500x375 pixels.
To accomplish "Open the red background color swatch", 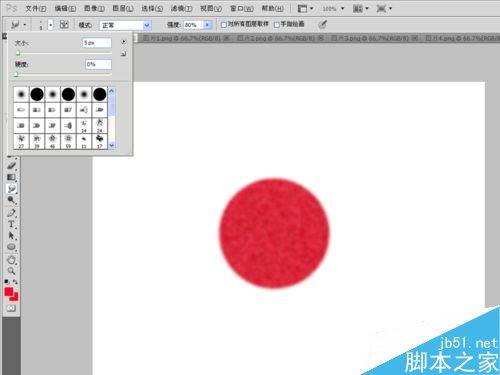I will tap(15, 297).
